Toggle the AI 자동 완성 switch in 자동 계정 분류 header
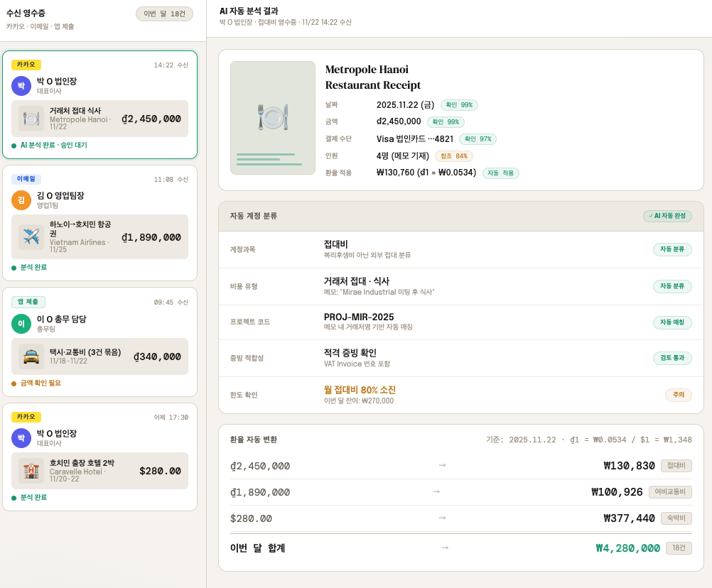Image resolution: width=712 pixels, height=588 pixels. tap(668, 216)
